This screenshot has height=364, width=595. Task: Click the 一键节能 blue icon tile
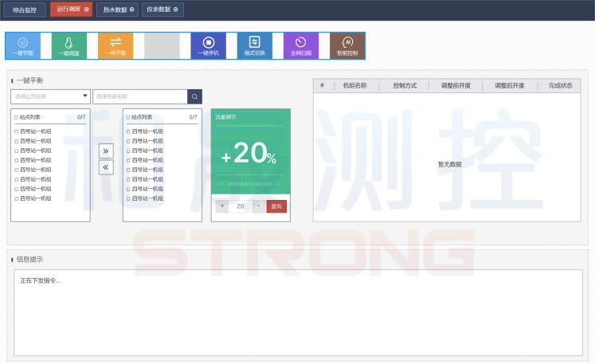[x=23, y=46]
